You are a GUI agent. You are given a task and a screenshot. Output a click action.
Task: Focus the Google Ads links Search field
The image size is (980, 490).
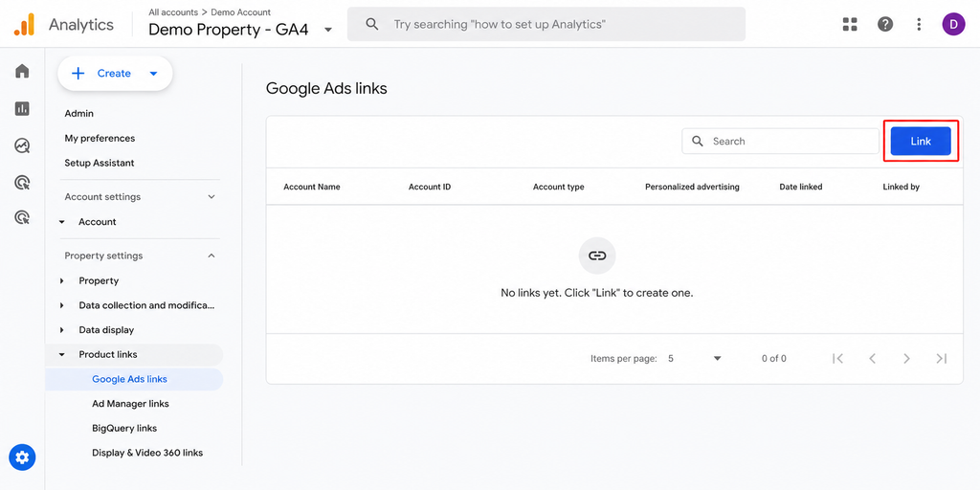pos(781,142)
